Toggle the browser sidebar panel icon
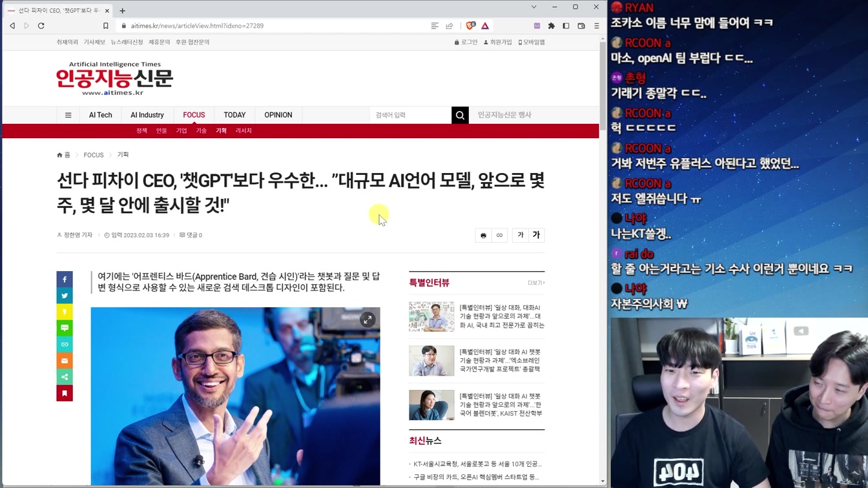Image resolution: width=868 pixels, height=488 pixels. tap(566, 26)
